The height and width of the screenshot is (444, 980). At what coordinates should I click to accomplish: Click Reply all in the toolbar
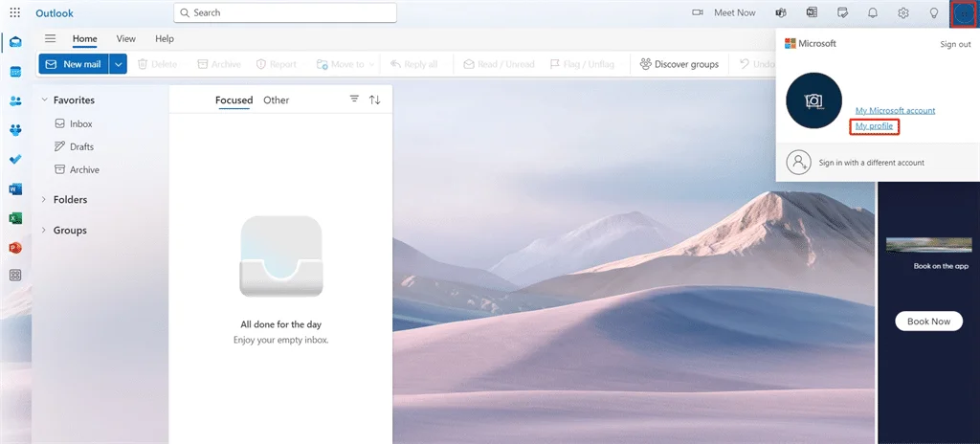pos(413,64)
